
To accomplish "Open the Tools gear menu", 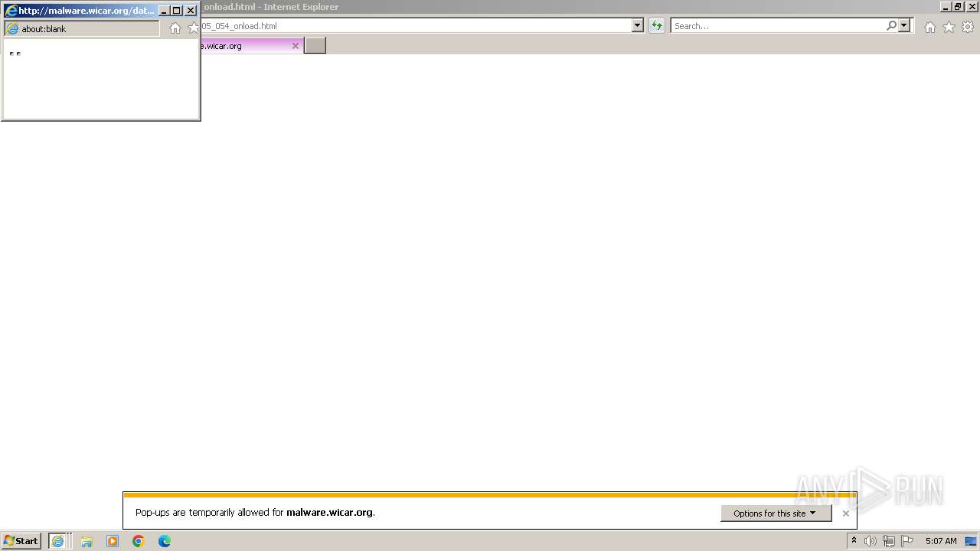I will [968, 27].
